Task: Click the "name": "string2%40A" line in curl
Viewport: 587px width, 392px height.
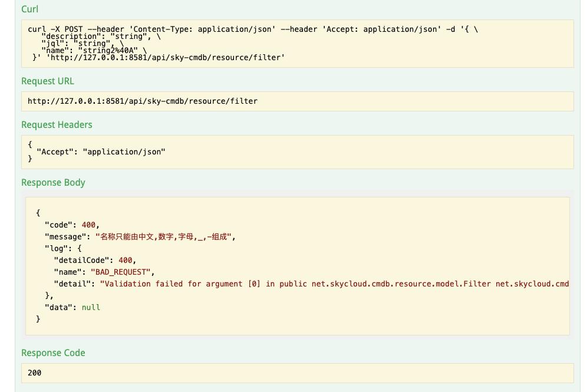Action: (94, 51)
